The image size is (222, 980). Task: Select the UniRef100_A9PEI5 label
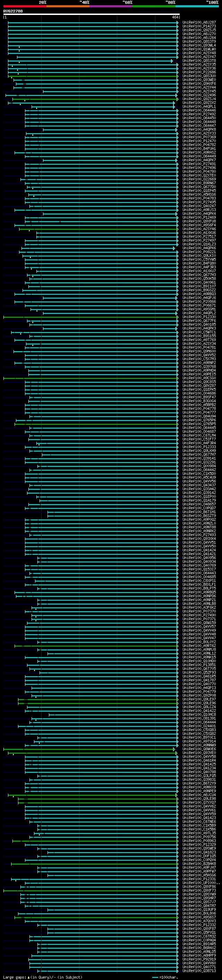[199, 374]
